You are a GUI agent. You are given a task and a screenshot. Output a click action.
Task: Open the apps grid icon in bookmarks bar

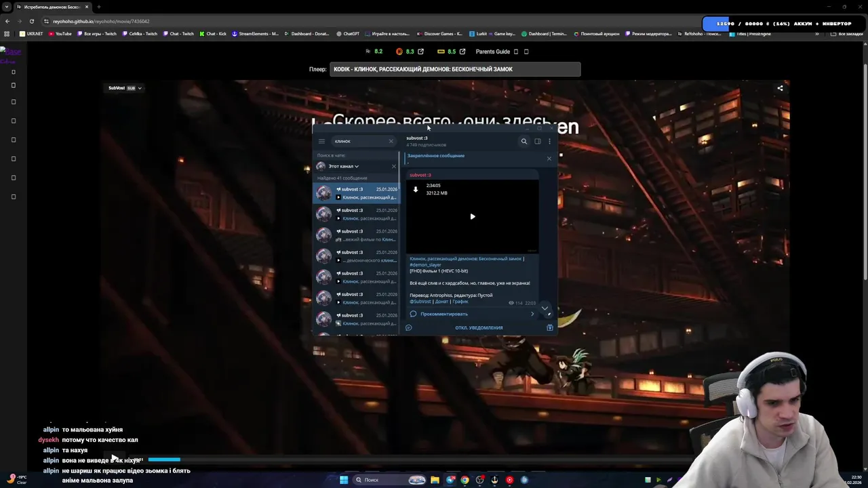7,34
